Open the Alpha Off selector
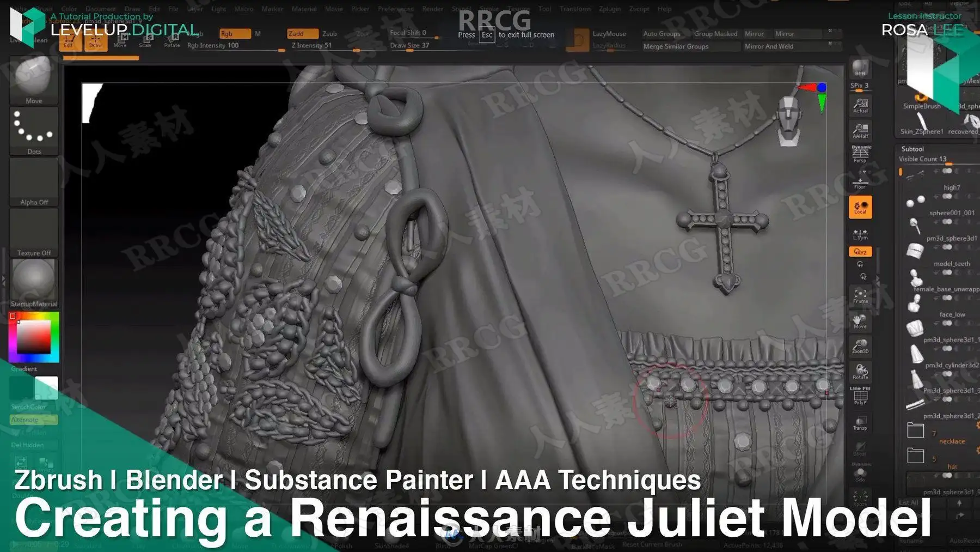The image size is (980, 552). tap(34, 182)
